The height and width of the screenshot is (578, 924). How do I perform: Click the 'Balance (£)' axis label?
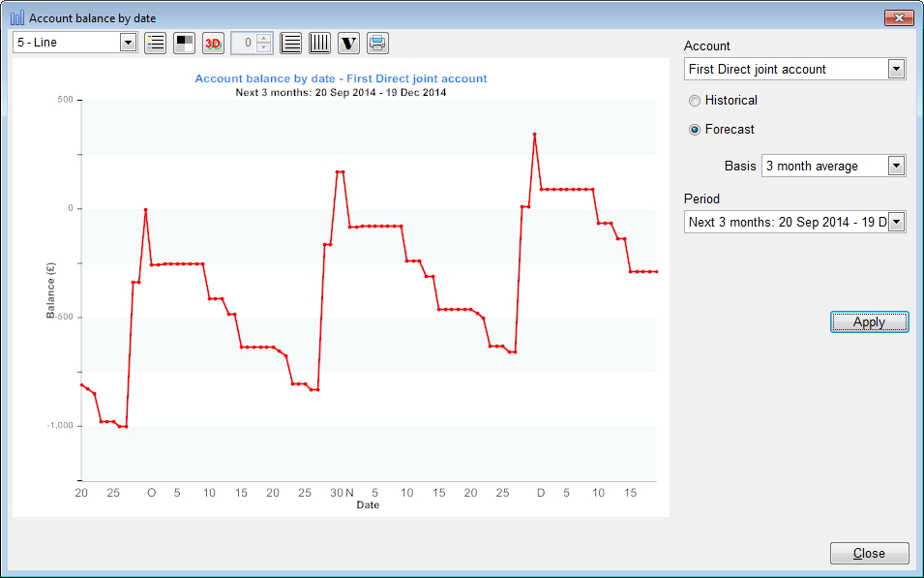(x=50, y=290)
